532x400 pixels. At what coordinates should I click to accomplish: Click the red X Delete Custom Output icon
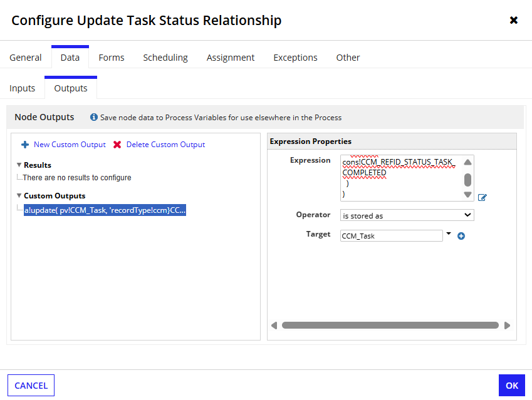117,145
